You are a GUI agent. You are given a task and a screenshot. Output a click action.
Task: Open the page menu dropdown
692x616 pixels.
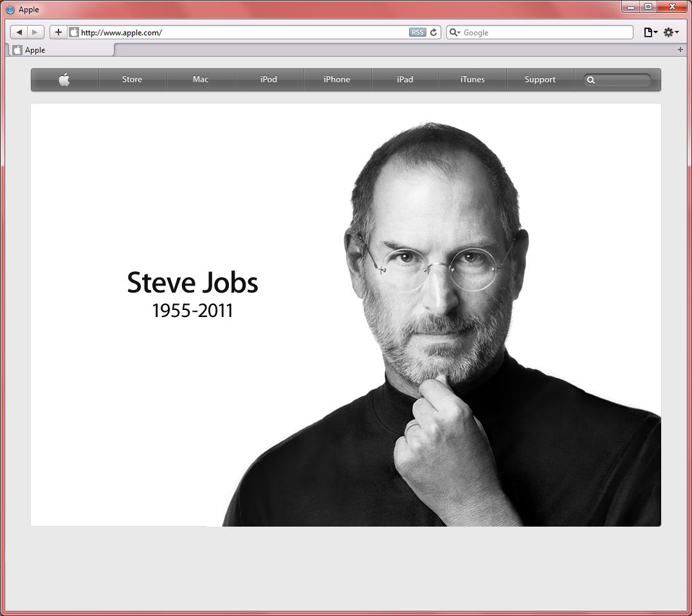click(651, 32)
